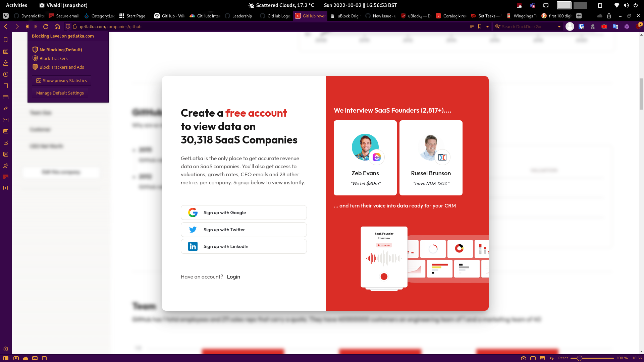The height and width of the screenshot is (362, 644).
Task: Open Tasks panel in sidebar
Action: (6, 143)
